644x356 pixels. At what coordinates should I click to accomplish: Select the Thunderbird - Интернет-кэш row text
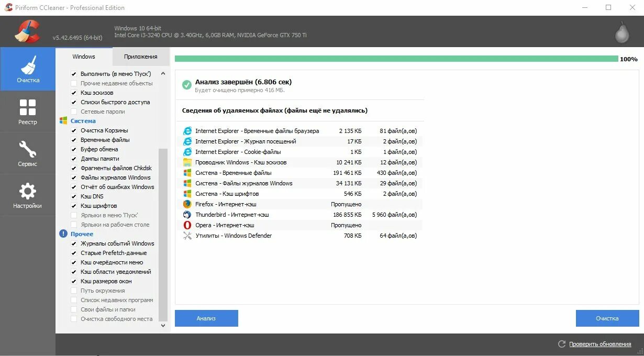click(232, 215)
